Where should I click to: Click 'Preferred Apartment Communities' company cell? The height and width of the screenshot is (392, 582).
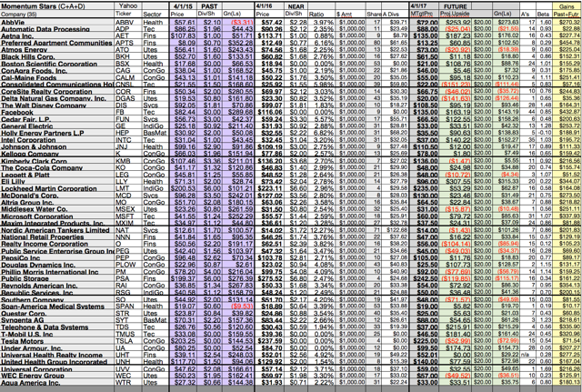coord(56,43)
